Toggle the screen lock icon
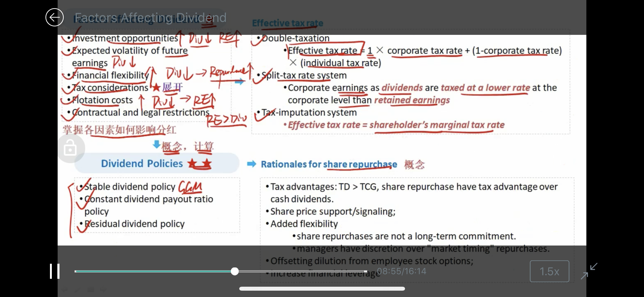The width and height of the screenshot is (644, 297). tap(70, 148)
